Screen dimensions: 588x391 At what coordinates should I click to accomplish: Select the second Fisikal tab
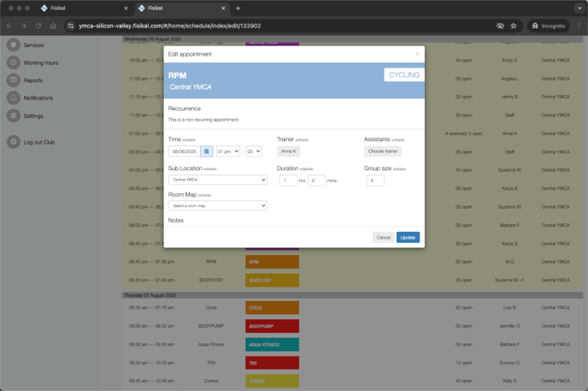click(x=182, y=9)
